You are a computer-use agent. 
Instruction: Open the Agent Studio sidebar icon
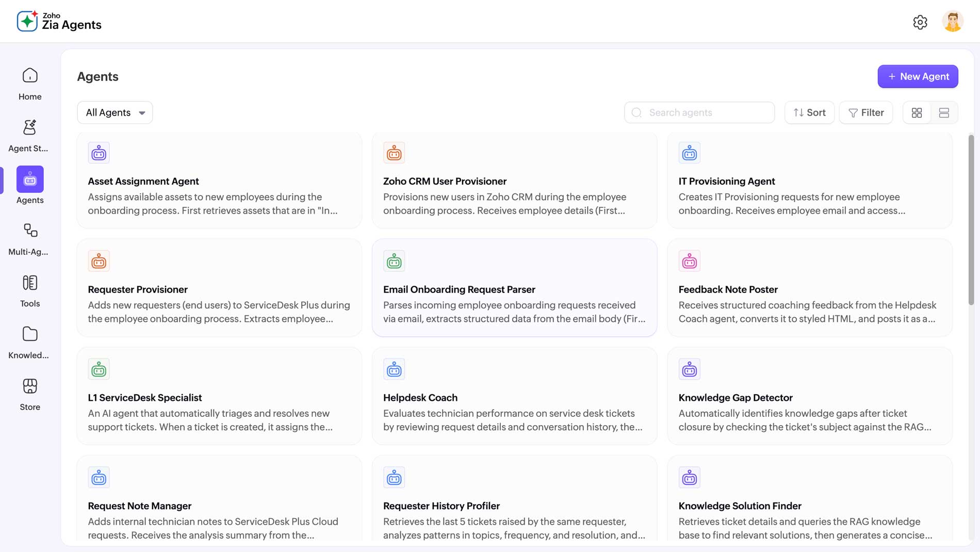coord(30,128)
